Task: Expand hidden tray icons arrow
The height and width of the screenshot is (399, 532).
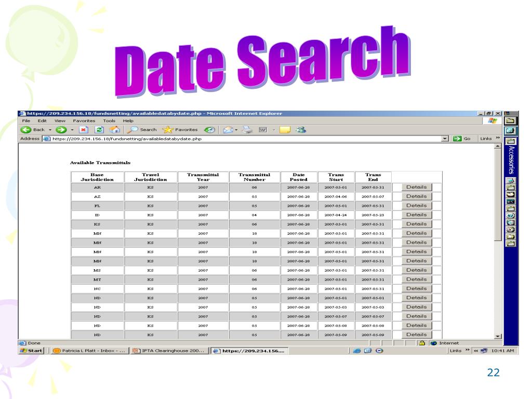Action: (x=476, y=351)
